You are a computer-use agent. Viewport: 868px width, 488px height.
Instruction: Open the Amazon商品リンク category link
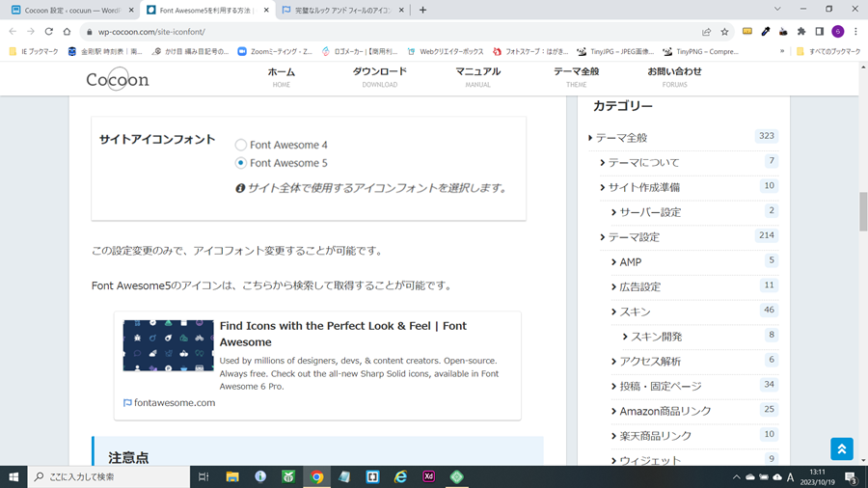(x=665, y=411)
